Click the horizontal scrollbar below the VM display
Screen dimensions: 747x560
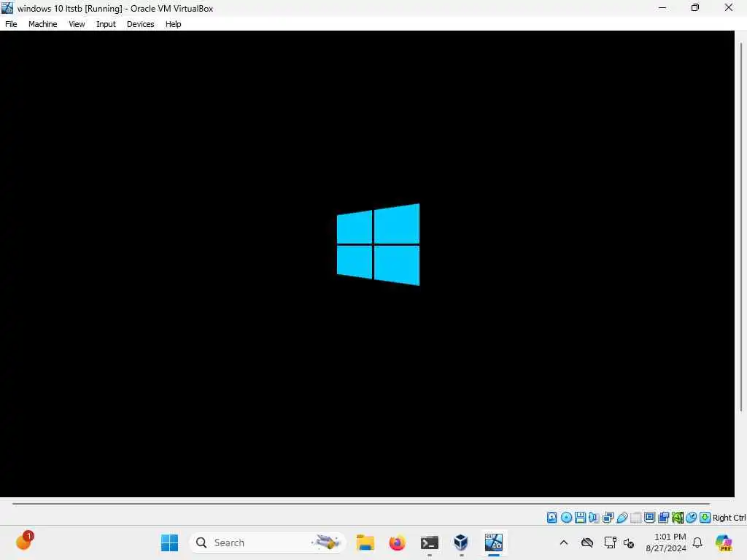361,503
